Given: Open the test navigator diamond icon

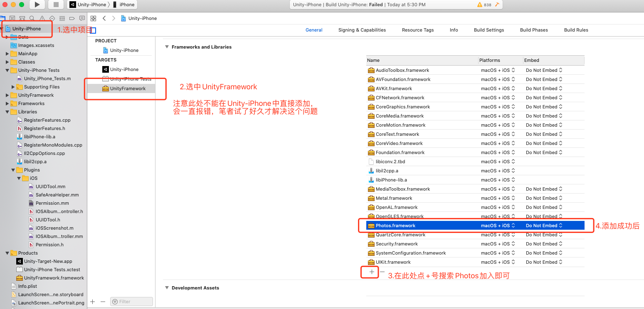Looking at the screenshot, I should (x=52, y=18).
